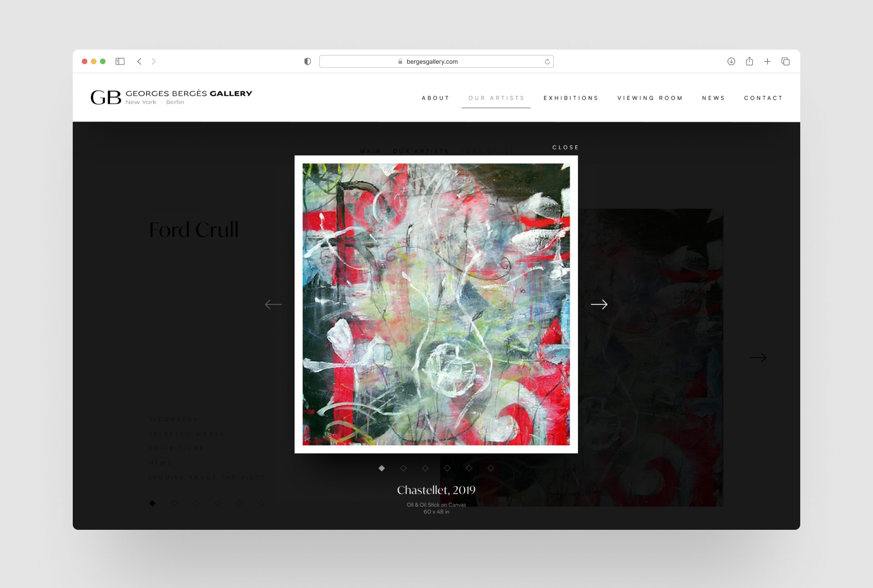The image size is (873, 588).
Task: Select the sixth diamond under the lightbox painting
Action: (491, 468)
